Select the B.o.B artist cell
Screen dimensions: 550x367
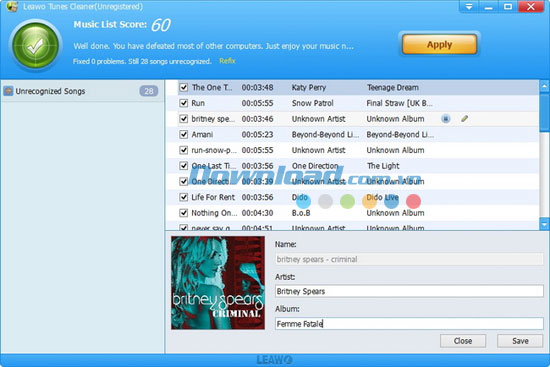(x=301, y=213)
